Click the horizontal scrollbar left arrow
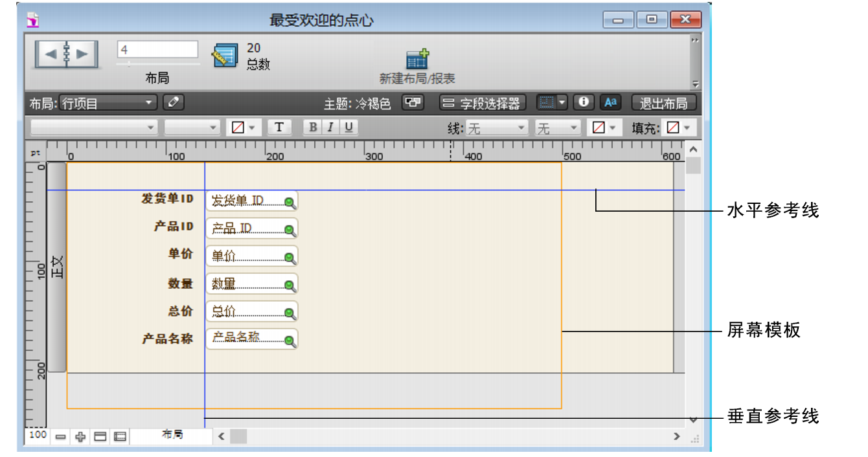The height and width of the screenshot is (457, 868). 221,436
